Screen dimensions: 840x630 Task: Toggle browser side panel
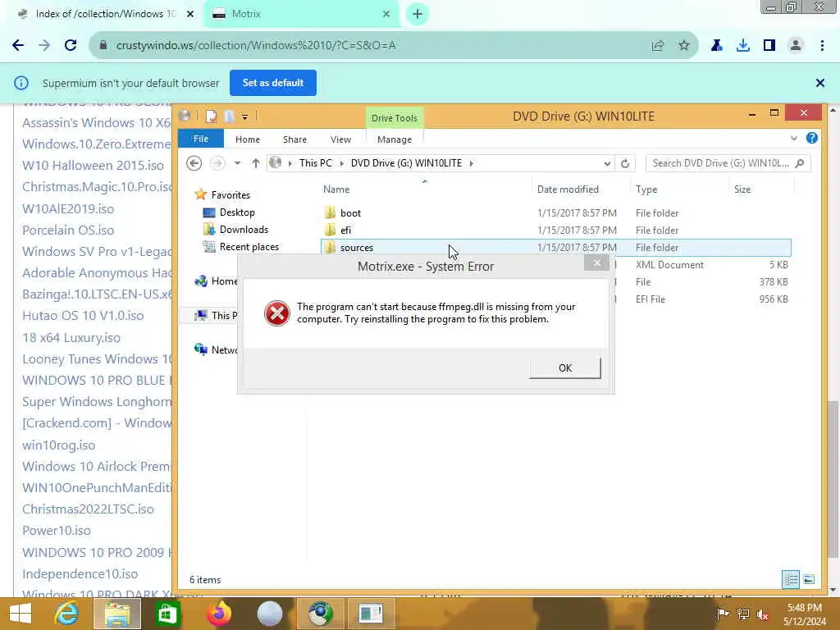[769, 46]
